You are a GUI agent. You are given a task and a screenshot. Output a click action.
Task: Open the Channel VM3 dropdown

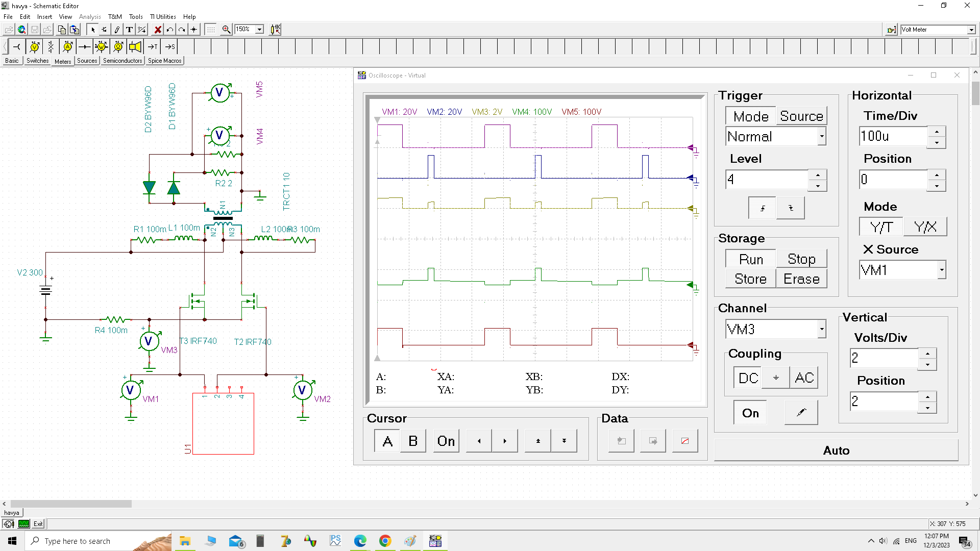tap(822, 329)
